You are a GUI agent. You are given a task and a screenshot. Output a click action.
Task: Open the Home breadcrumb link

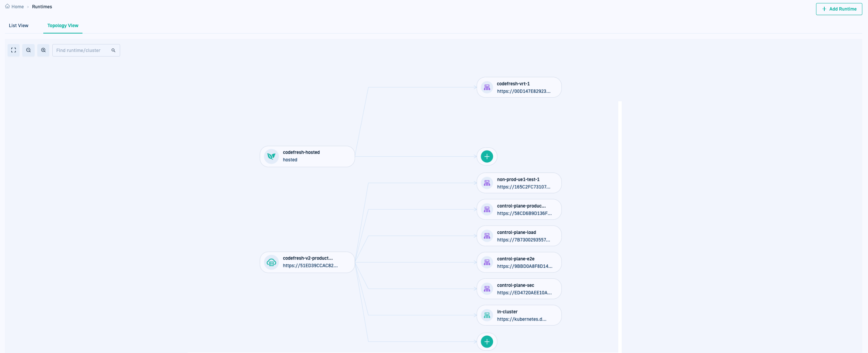(17, 7)
